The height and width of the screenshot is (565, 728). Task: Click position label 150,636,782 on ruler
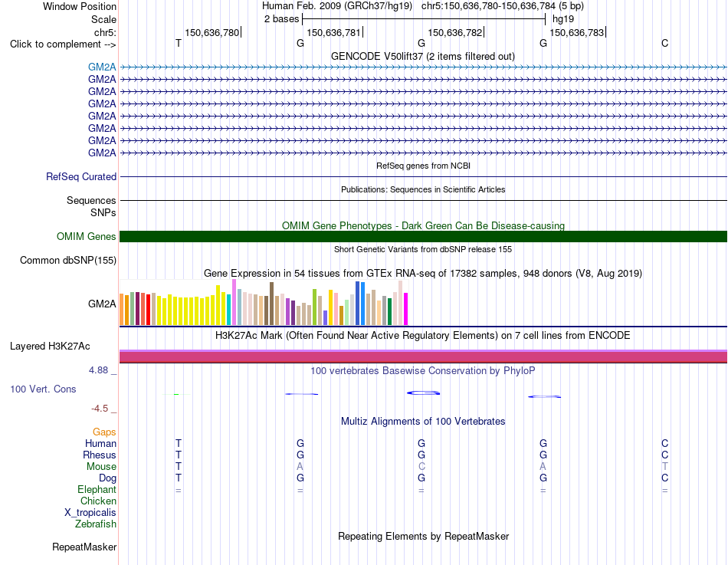click(x=455, y=32)
